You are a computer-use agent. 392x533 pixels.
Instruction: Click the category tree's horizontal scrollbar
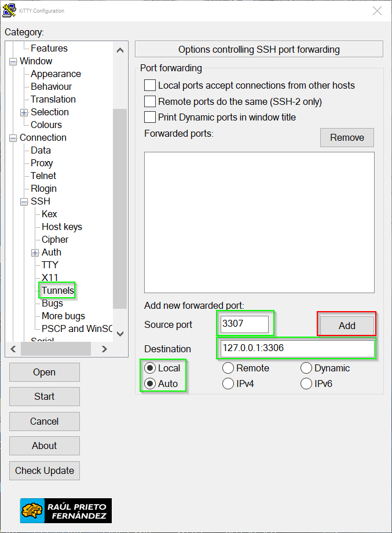click(56, 349)
